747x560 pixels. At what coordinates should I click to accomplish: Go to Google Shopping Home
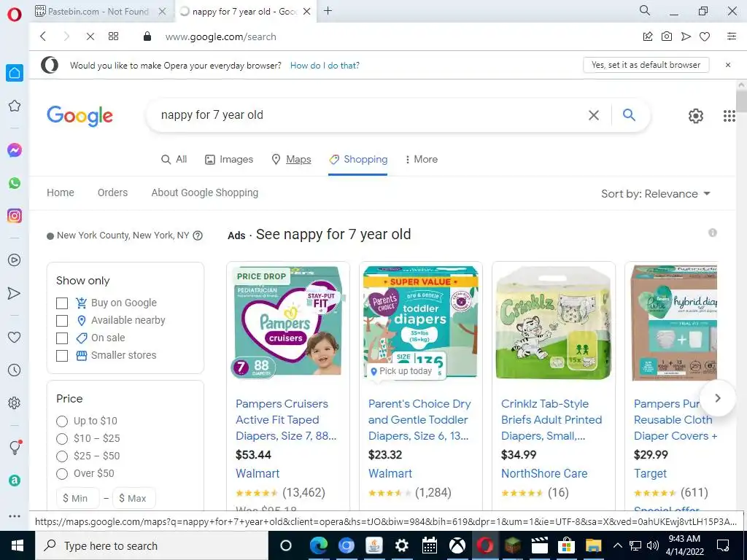61,192
